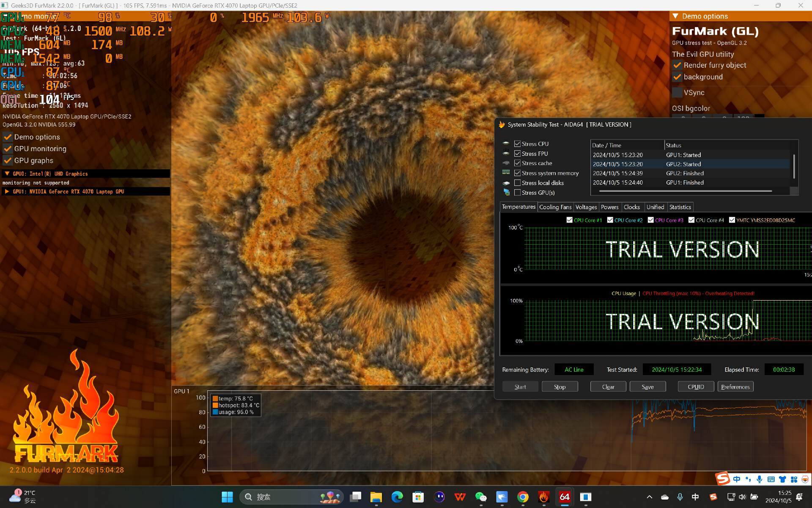
Task: Switch to the AIDA64 taskbar icon
Action: 565,497
